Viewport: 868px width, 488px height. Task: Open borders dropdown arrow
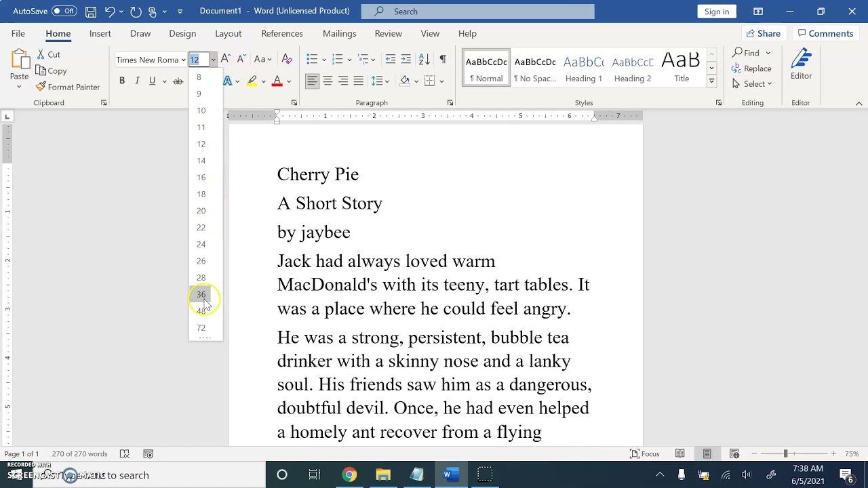tap(441, 81)
